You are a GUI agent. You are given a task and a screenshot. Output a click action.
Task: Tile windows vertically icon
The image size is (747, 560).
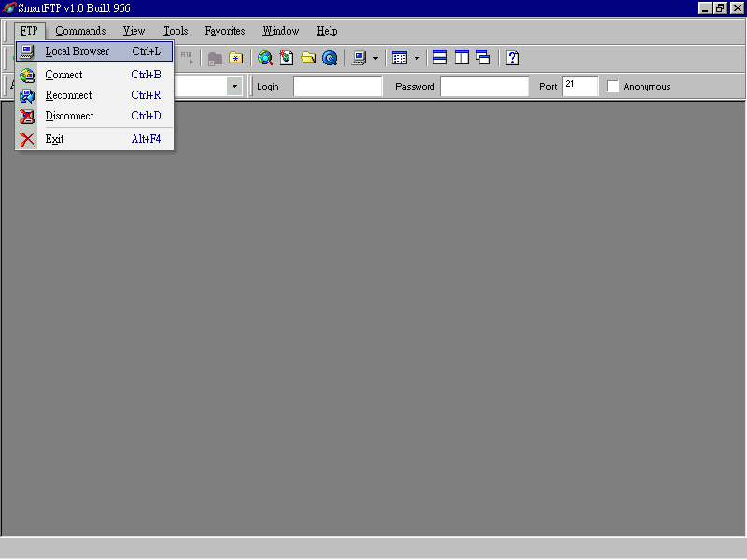461,58
